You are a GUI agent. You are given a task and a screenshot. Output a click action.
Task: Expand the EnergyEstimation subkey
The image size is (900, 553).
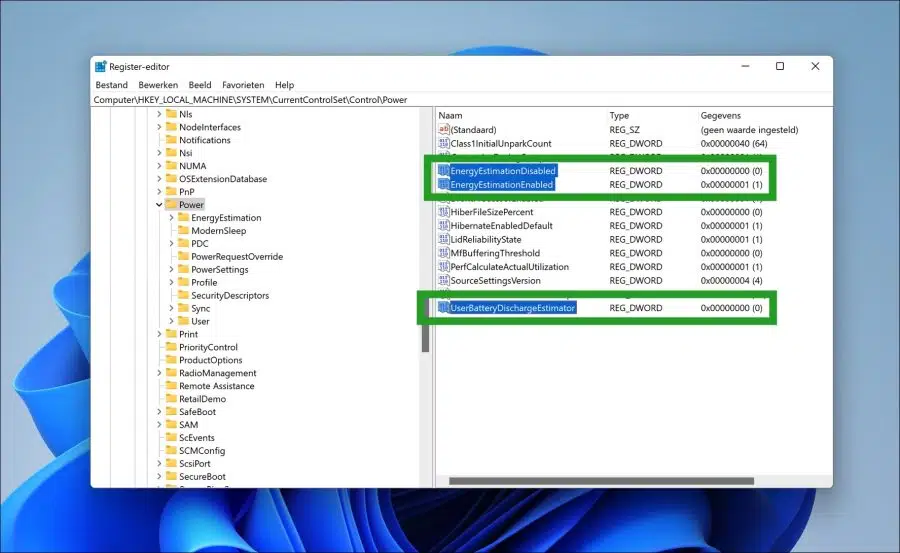click(x=171, y=218)
